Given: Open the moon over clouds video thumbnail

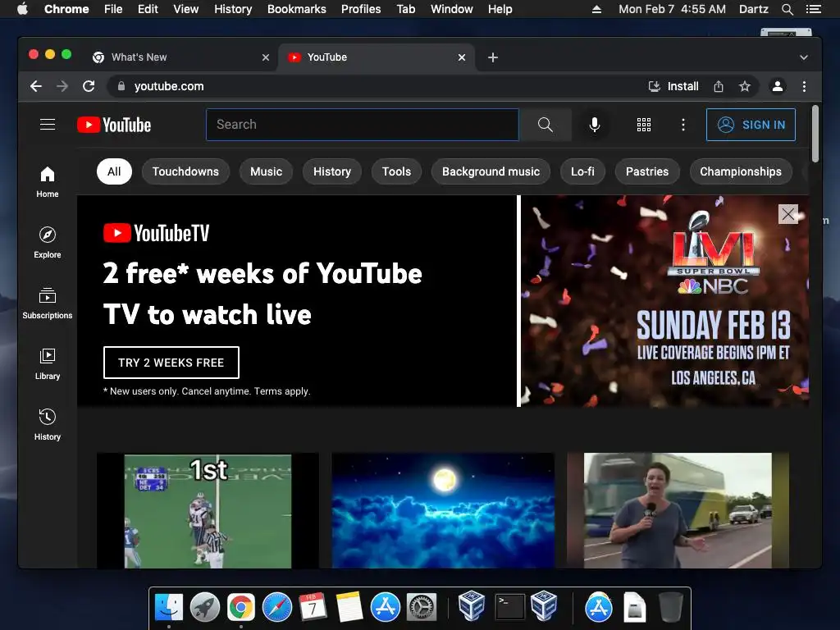Looking at the screenshot, I should (443, 510).
